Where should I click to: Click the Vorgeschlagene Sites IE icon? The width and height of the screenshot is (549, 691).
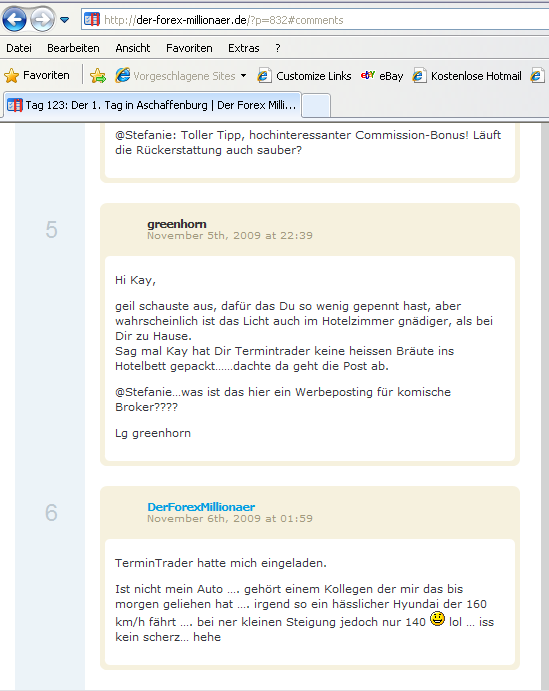click(x=122, y=75)
